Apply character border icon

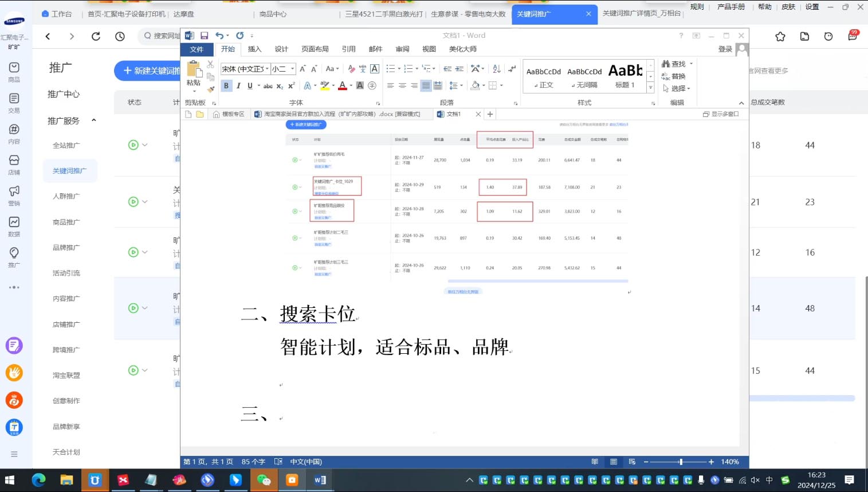tap(375, 69)
